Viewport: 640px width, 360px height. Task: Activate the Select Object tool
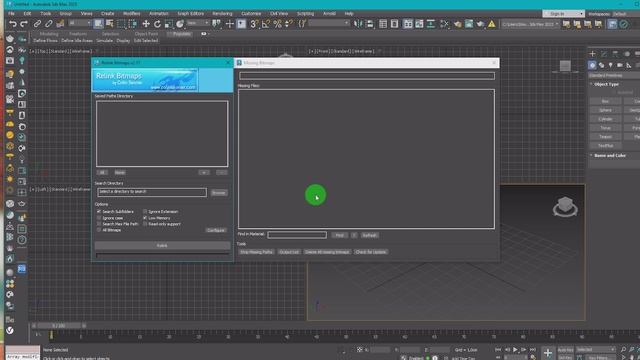[98, 24]
